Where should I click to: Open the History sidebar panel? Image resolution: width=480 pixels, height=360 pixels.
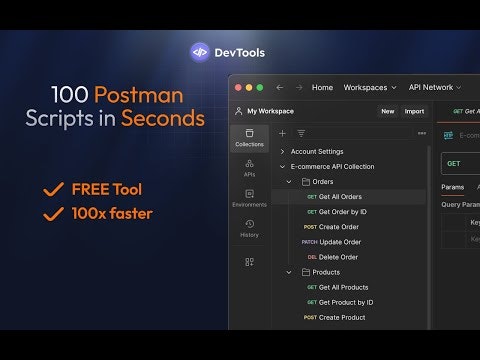[x=249, y=229]
